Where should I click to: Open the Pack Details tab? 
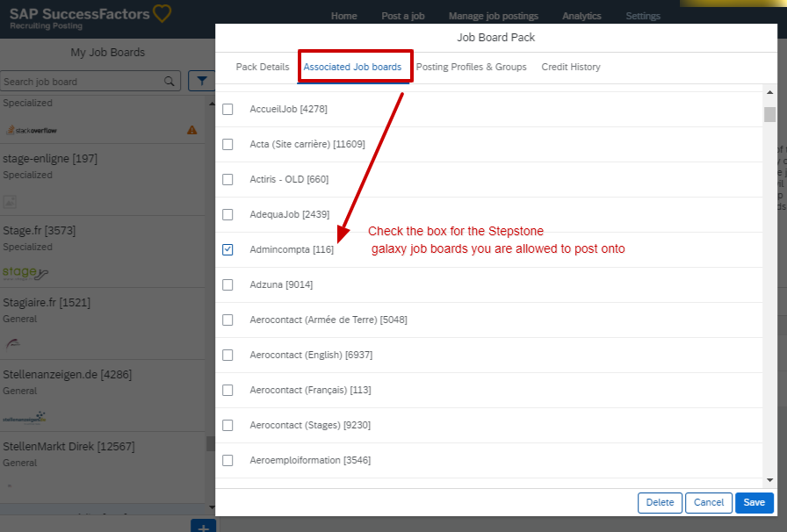(x=263, y=67)
